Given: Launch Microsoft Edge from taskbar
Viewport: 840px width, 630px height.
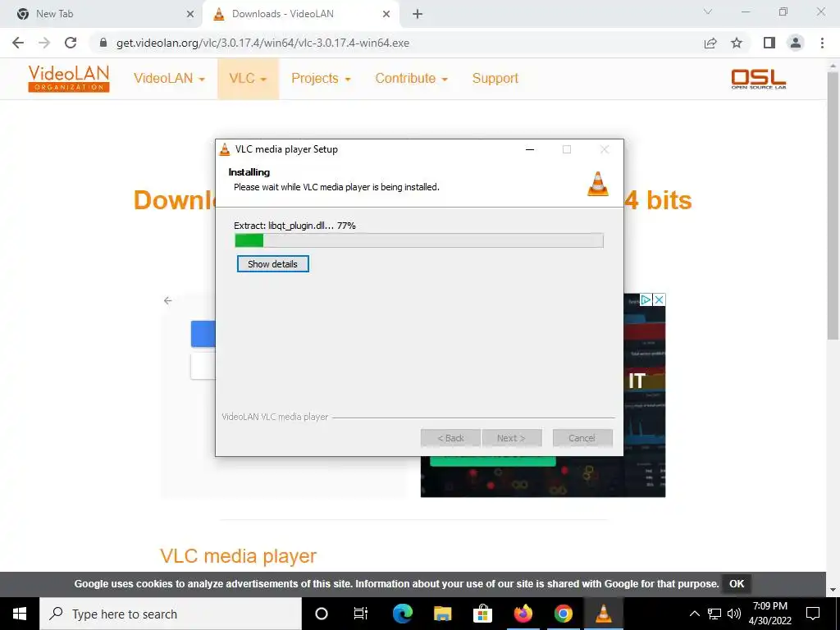Looking at the screenshot, I should point(403,614).
